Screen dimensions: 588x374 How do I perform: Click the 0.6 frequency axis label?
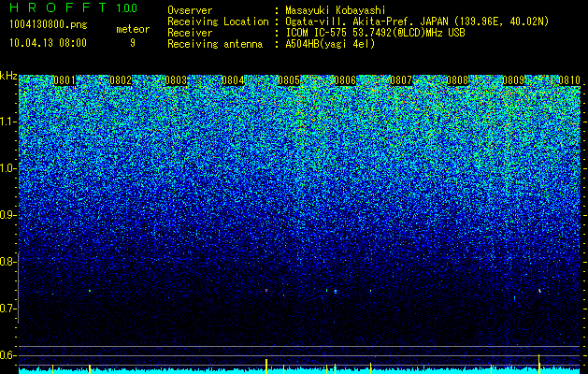(x=8, y=355)
